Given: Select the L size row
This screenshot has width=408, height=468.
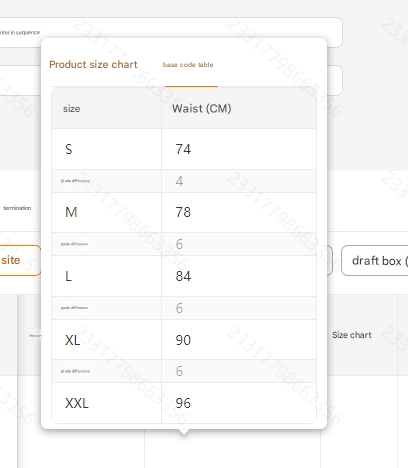Looking at the screenshot, I should click(184, 276).
